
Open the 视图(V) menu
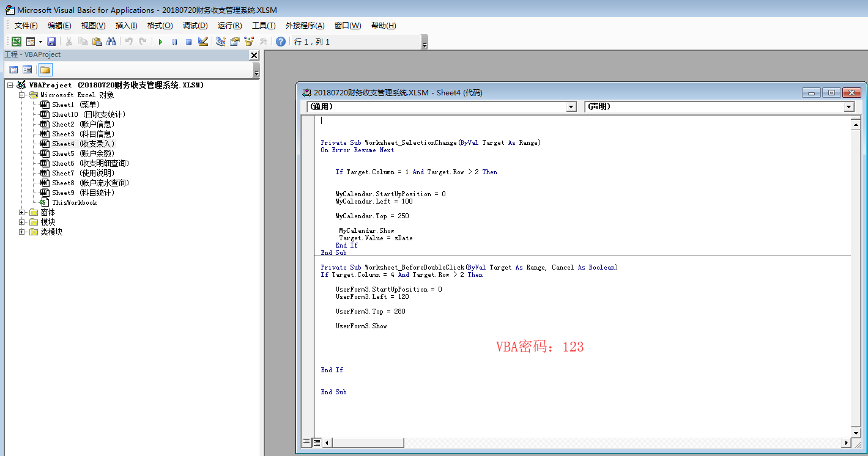coord(93,26)
